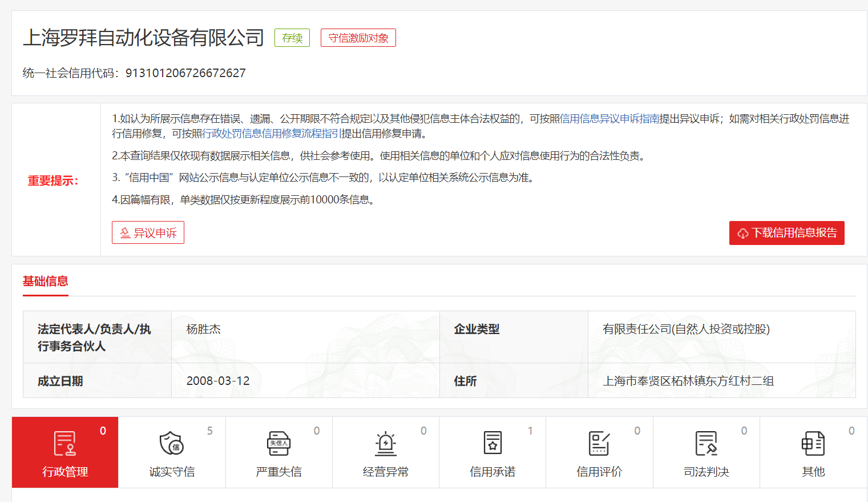Select the 诚实守信 shield icon
This screenshot has height=502, width=868.
tap(171, 443)
